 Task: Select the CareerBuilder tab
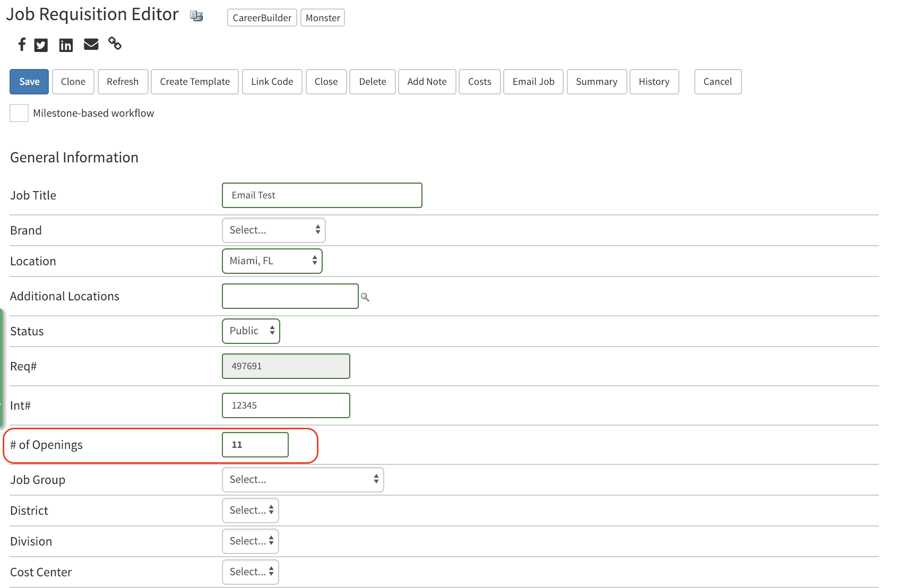coord(262,18)
